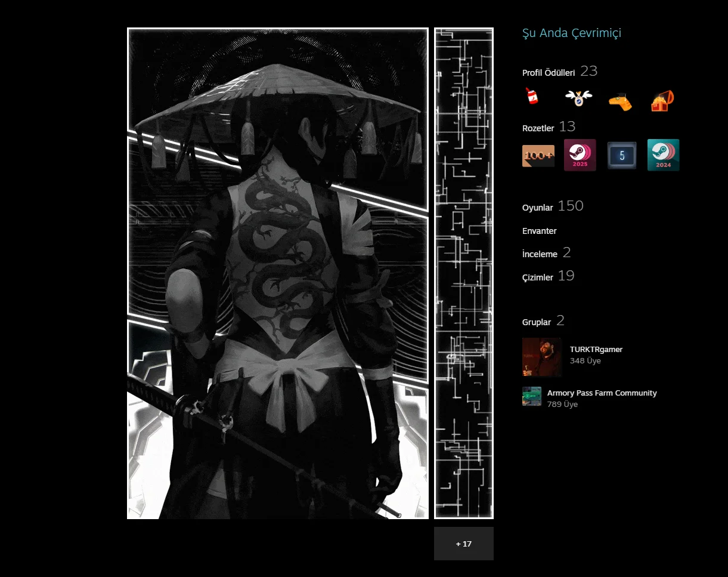Open the Armory Pass Farm Community avatar
728x577 pixels.
point(532,396)
